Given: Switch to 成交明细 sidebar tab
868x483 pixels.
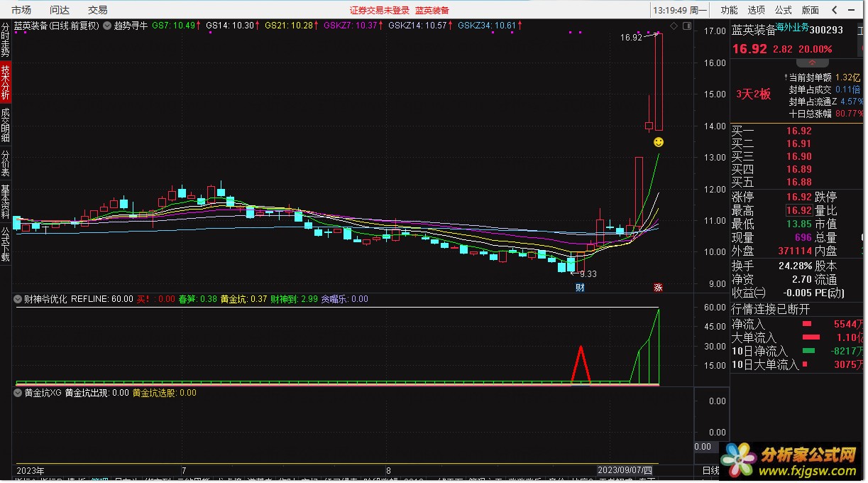Looking at the screenshot, I should [x=6, y=124].
